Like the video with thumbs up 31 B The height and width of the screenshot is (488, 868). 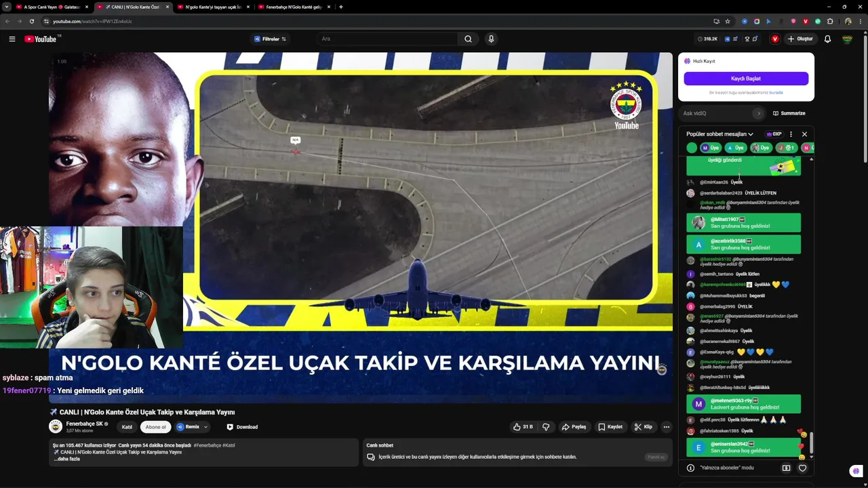523,427
